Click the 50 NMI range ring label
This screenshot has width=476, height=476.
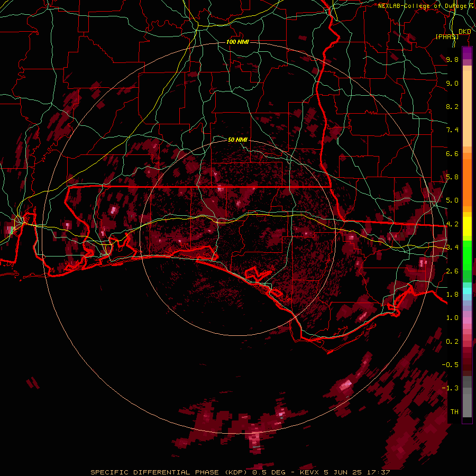click(237, 140)
